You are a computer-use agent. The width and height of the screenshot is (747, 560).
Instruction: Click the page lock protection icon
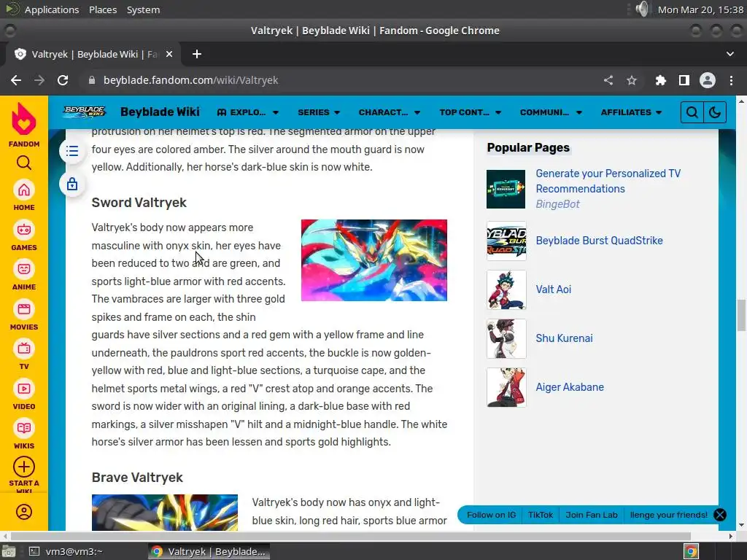click(x=72, y=184)
